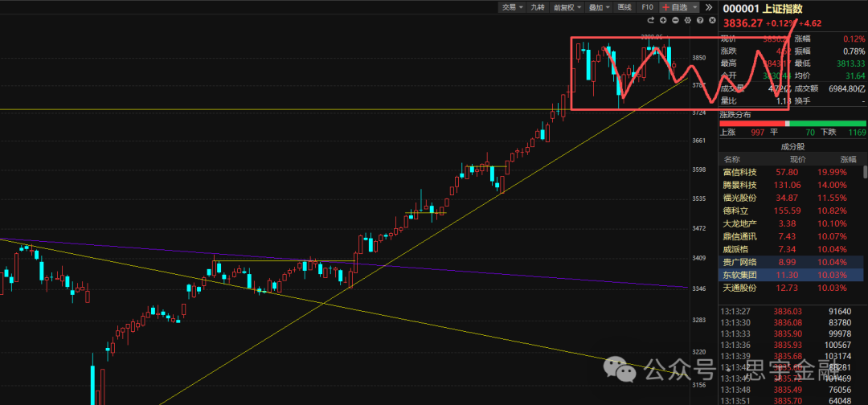Viewport: 868px width, 405px height.
Task: Click the chart restore arrow icon
Action: coord(651,20)
